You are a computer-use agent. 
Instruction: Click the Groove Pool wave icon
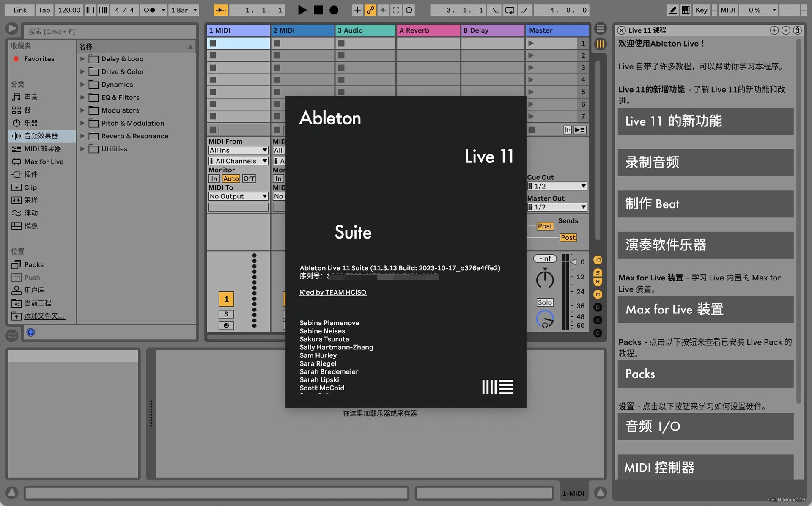pyautogui.click(x=12, y=335)
